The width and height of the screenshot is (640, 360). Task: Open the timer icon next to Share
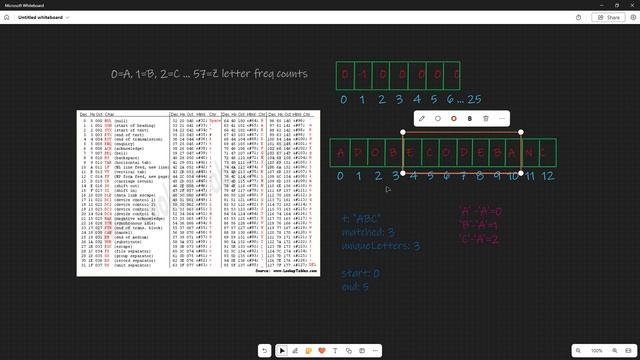pos(578,18)
